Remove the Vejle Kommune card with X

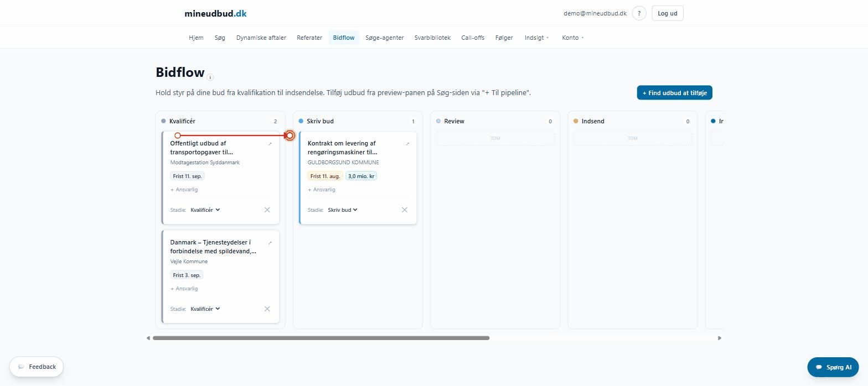(267, 309)
